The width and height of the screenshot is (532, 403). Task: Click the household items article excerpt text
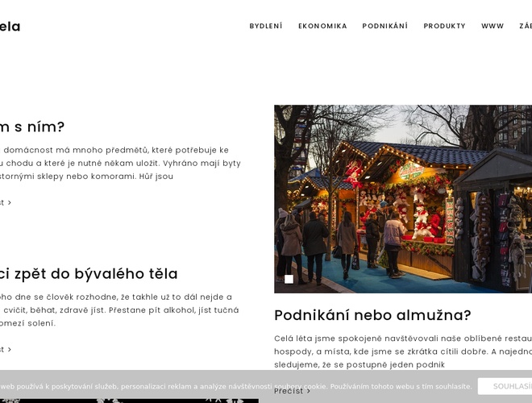tap(121, 163)
